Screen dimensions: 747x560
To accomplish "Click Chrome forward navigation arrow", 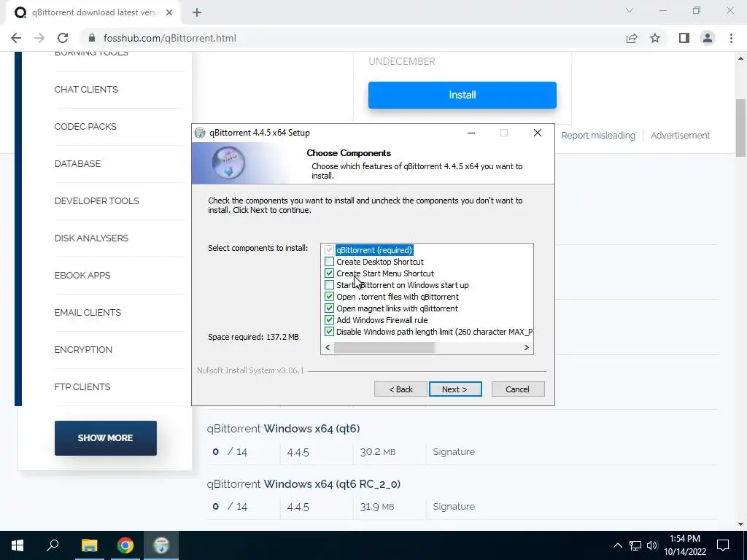I will point(39,38).
